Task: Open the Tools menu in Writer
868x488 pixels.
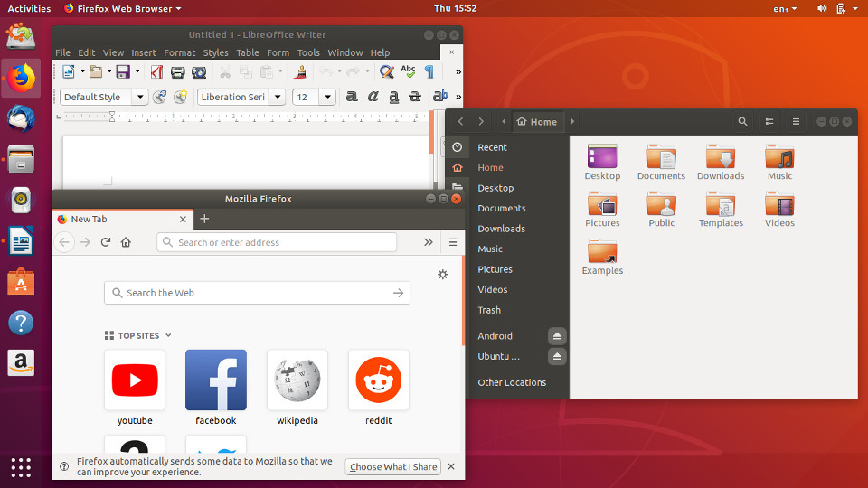Action: (x=308, y=52)
